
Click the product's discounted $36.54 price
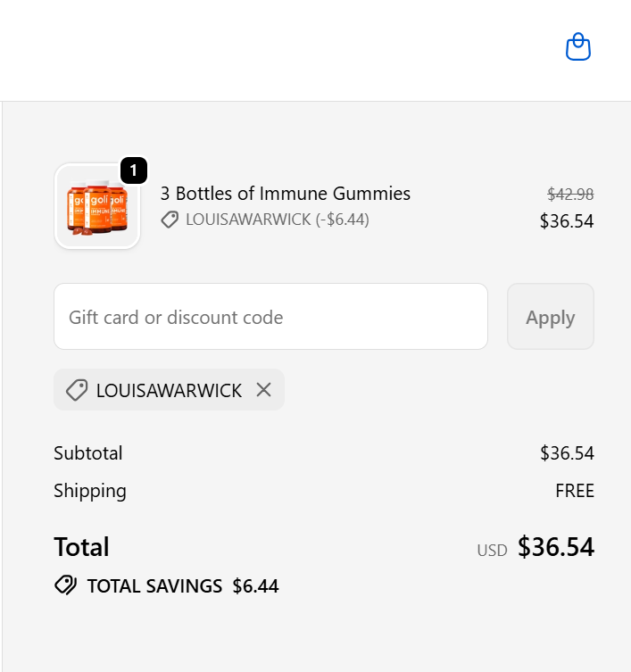click(x=567, y=221)
